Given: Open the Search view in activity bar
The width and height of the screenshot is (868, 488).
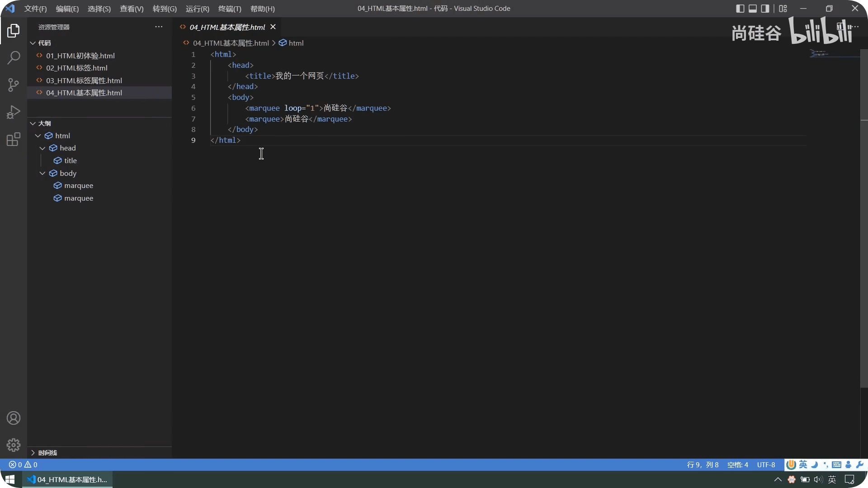Looking at the screenshot, I should tap(14, 57).
